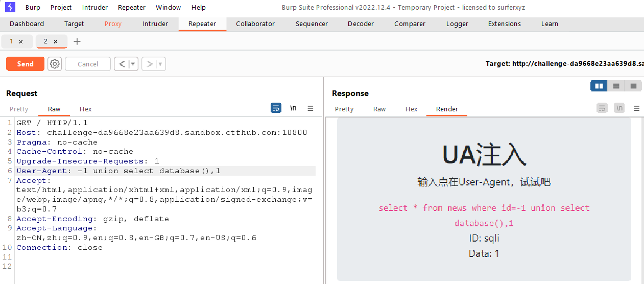Switch to the Sequencer tab

pos(312,24)
